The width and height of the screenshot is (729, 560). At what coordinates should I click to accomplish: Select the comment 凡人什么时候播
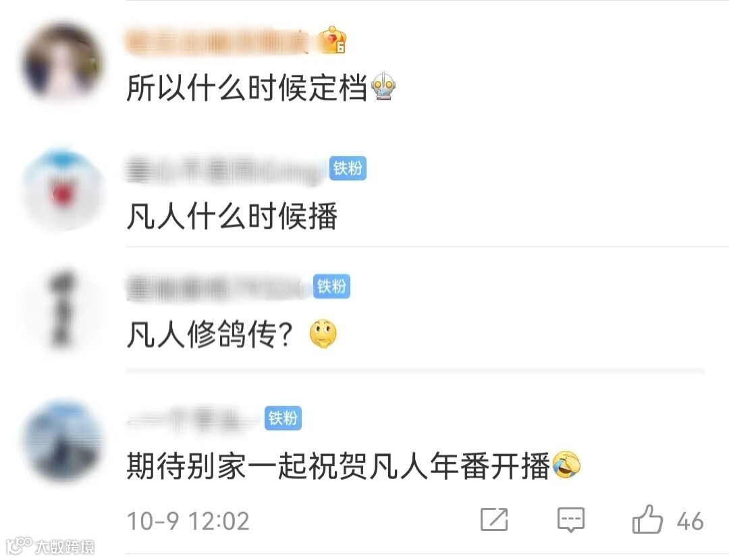coord(232,217)
